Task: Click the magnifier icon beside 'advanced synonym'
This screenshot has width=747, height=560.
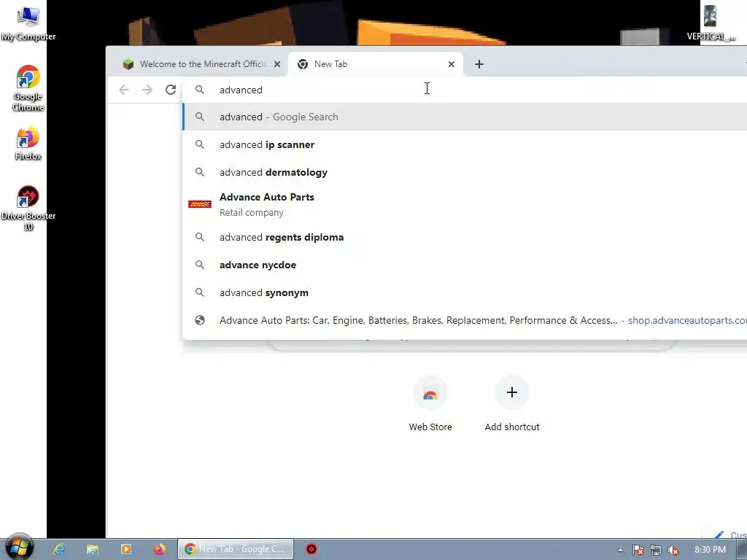Action: 200,292
